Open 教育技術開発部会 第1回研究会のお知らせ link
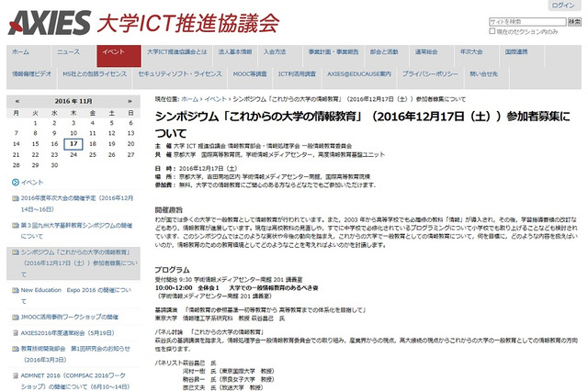588x391 pixels. 75,354
